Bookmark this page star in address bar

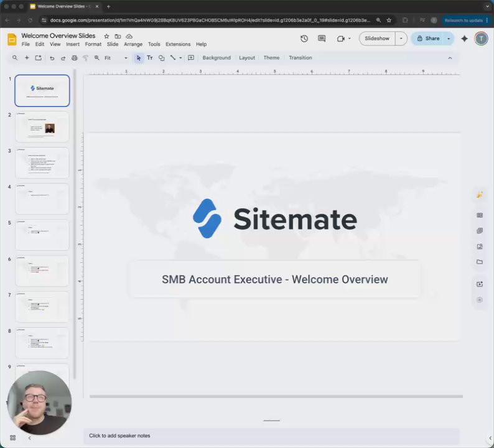[389, 20]
